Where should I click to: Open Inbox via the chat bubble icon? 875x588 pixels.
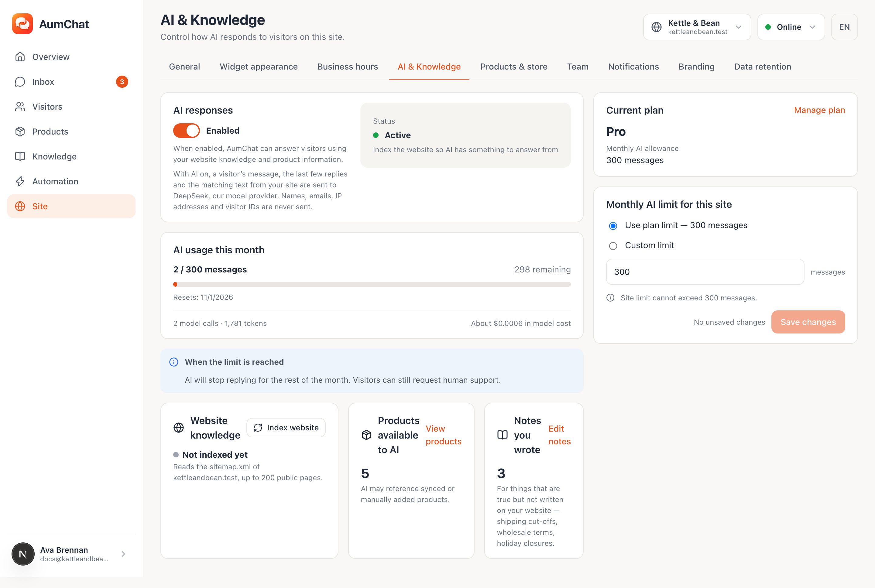point(20,82)
